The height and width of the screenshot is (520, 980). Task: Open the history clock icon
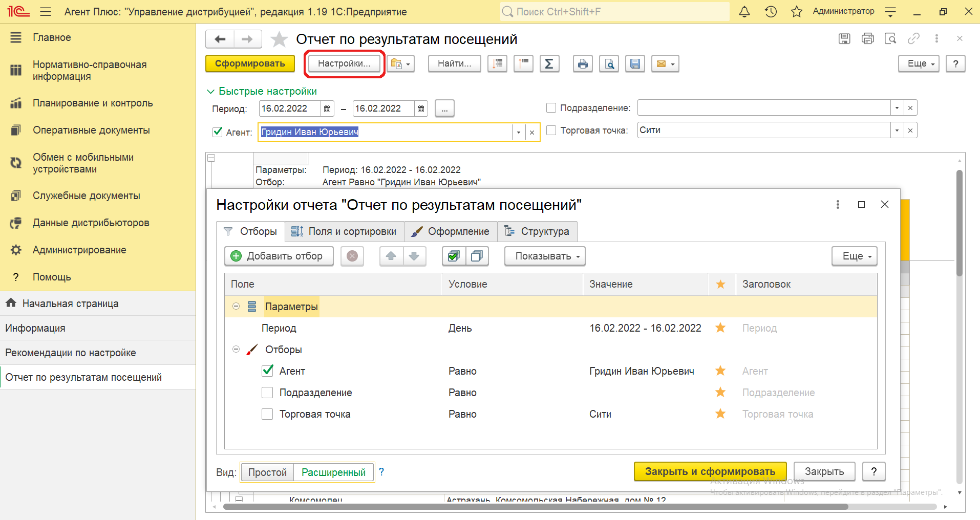[771, 12]
